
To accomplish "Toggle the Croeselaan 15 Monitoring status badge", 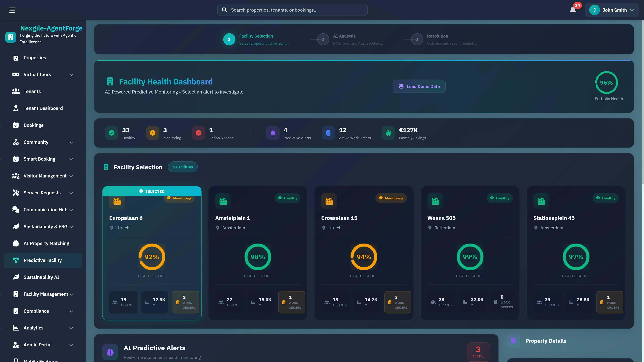I will click(x=391, y=198).
